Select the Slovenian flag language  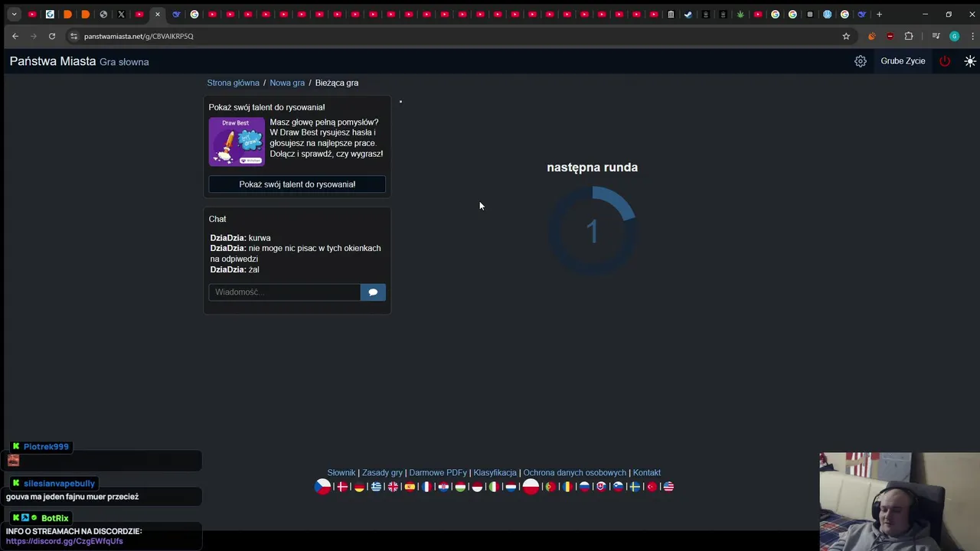[x=618, y=487]
